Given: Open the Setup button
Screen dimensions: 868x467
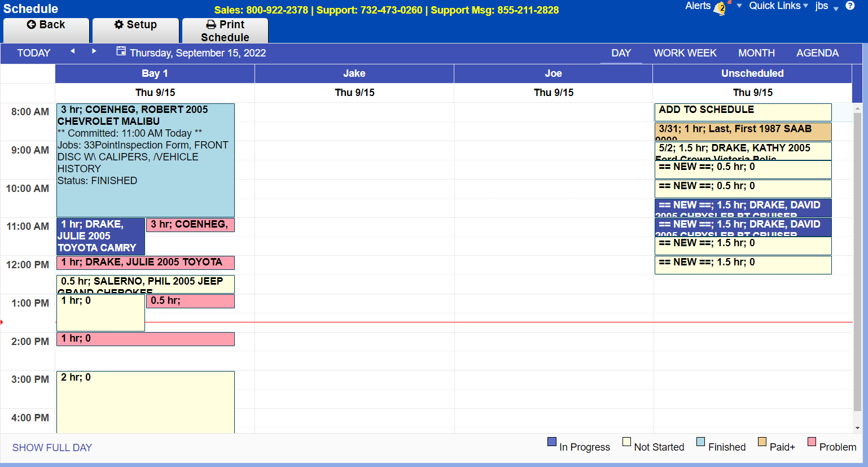Looking at the screenshot, I should [x=135, y=30].
